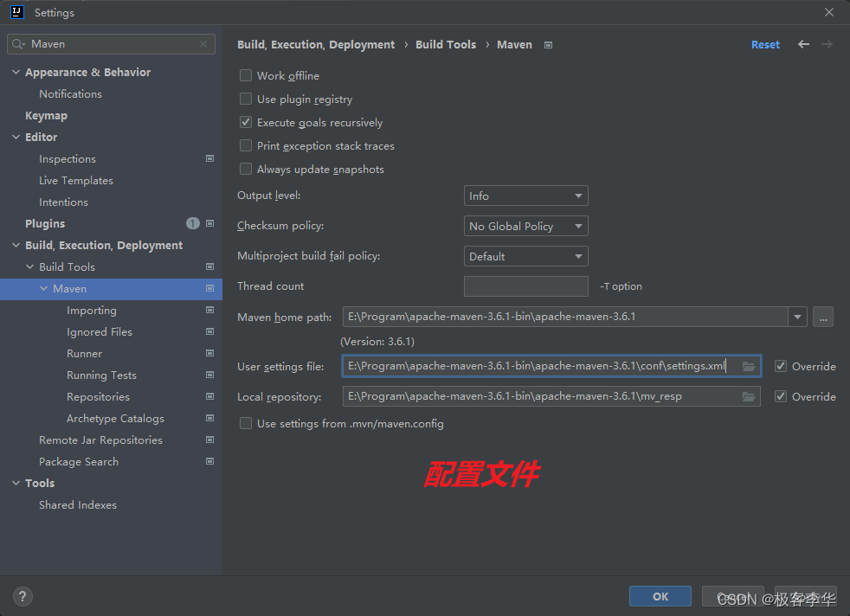
Task: Click the project-level icon next to Running Tests
Action: coord(209,375)
